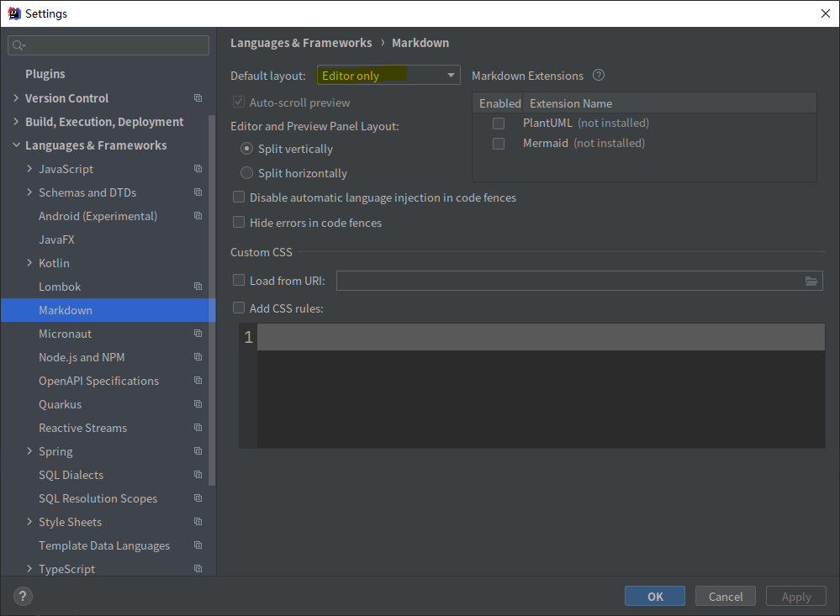Click the project-level icon beside Micronaut
Viewport: 840px width, 616px height.
pyautogui.click(x=198, y=334)
